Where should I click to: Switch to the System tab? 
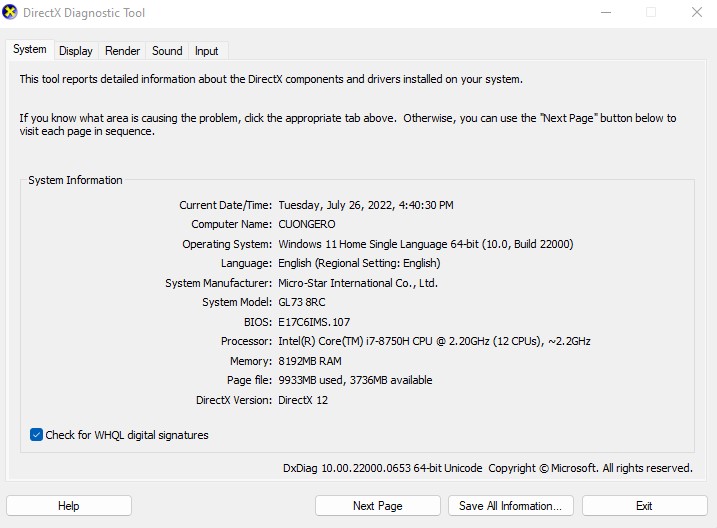(30, 49)
